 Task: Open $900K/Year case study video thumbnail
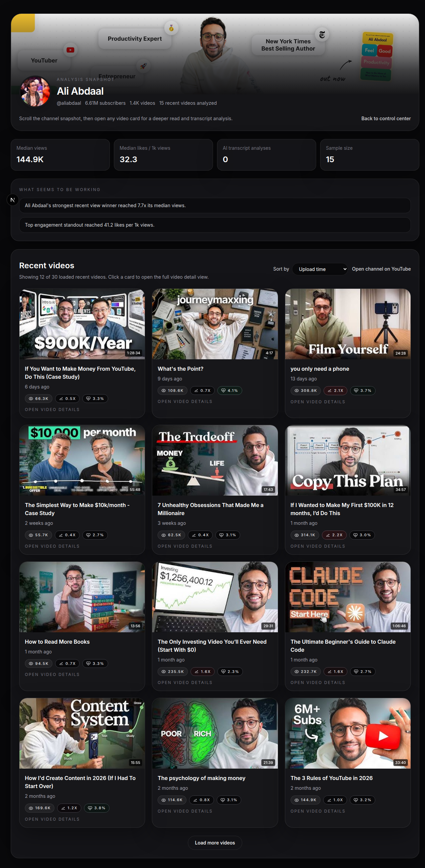tap(82, 324)
